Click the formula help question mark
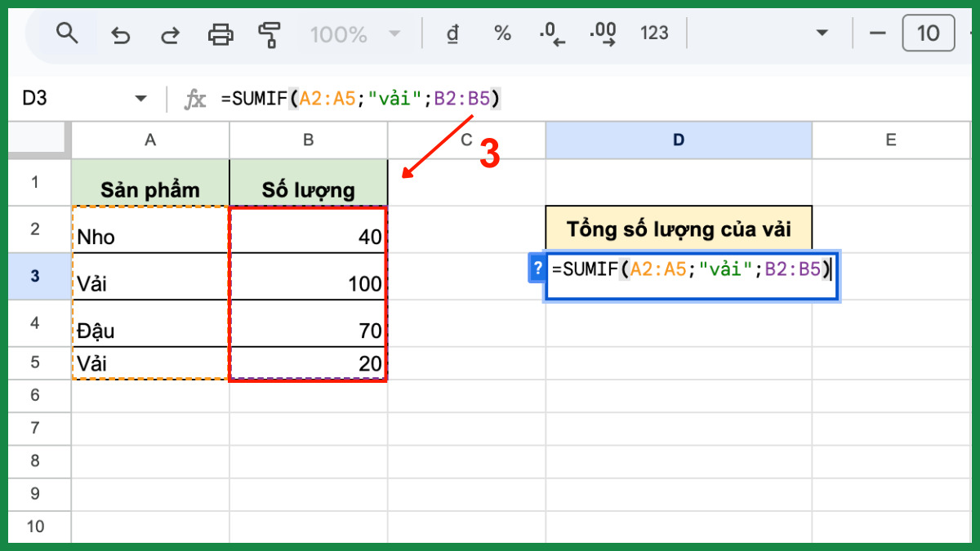This screenshot has height=551, width=980. coord(537,269)
